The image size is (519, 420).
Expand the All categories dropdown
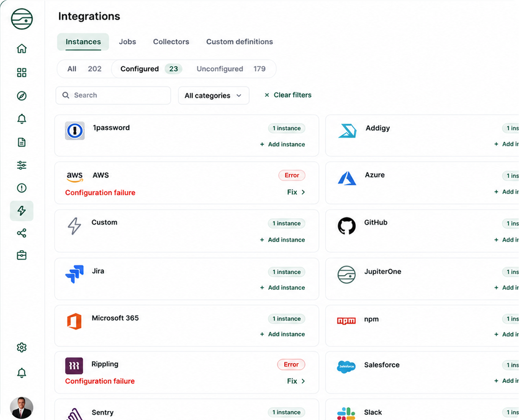click(x=214, y=96)
